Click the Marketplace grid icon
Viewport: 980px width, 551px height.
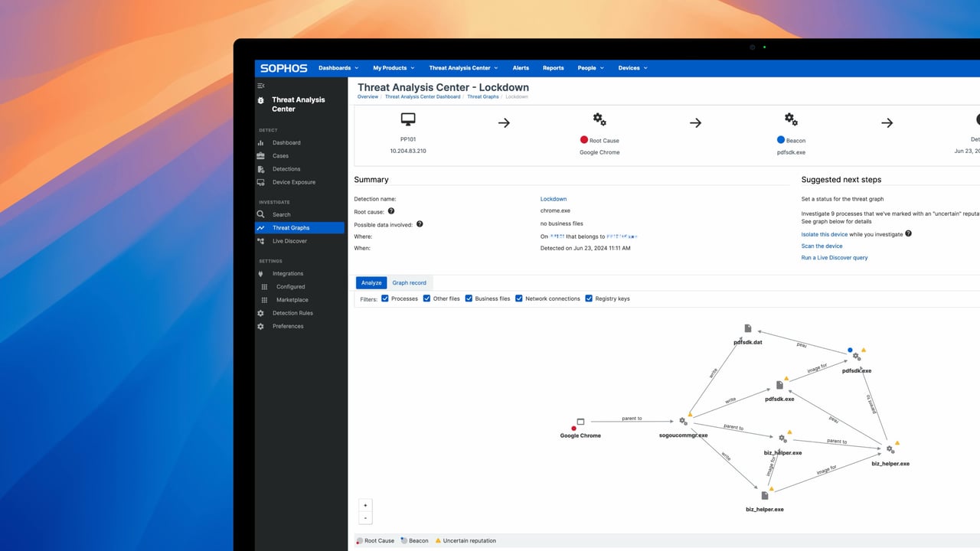[x=265, y=300]
